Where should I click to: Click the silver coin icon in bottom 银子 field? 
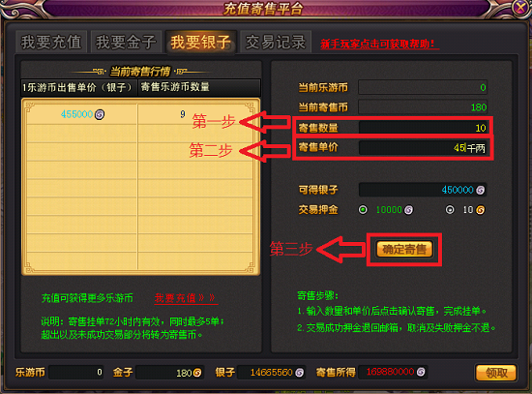click(299, 373)
